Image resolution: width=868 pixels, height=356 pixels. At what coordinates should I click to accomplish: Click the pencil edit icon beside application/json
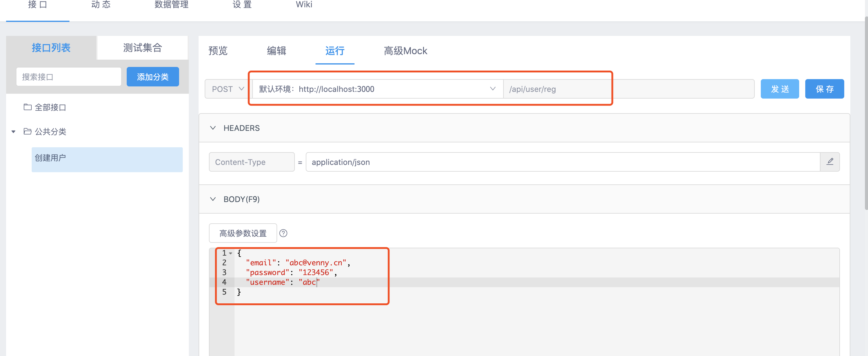click(x=830, y=162)
